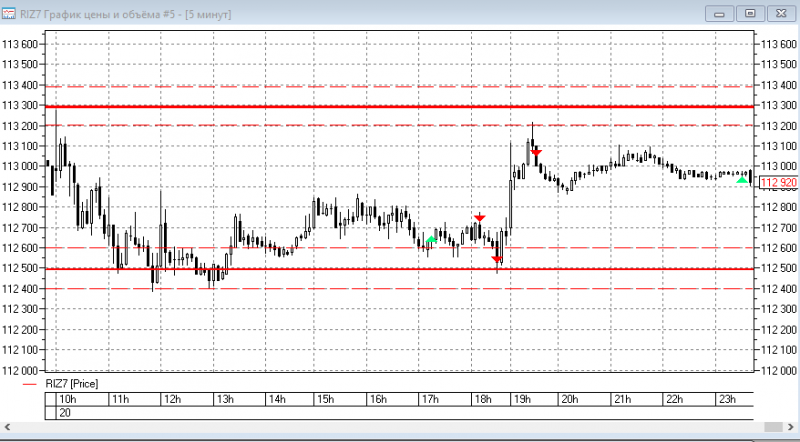
Task: Maximize the RIZ7 chart window
Action: pos(750,14)
